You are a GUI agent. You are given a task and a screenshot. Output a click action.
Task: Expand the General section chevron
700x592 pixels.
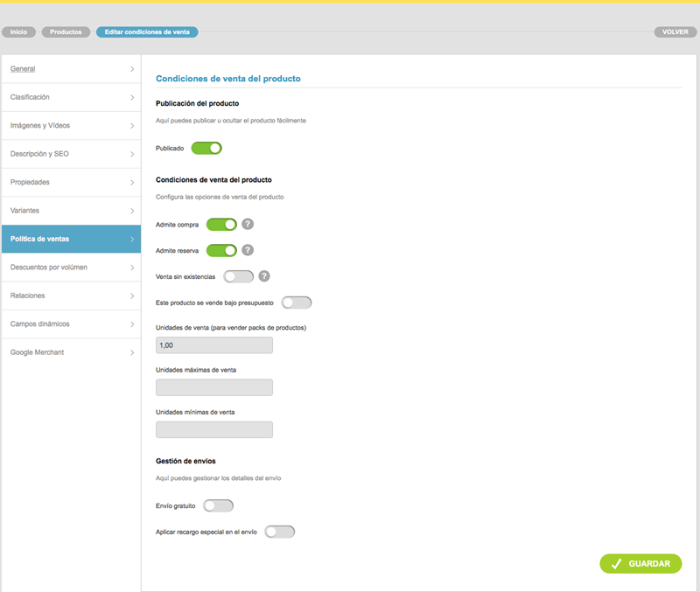132,69
